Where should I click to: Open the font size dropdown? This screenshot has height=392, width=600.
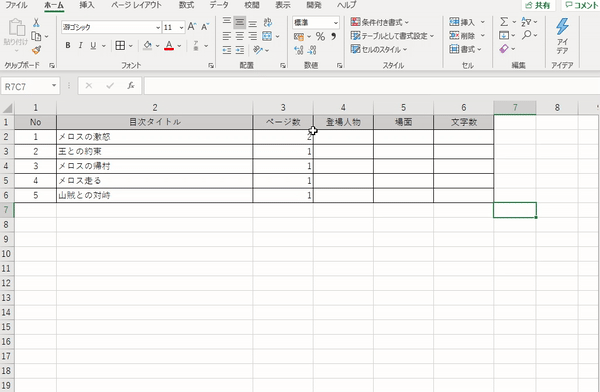(x=181, y=28)
